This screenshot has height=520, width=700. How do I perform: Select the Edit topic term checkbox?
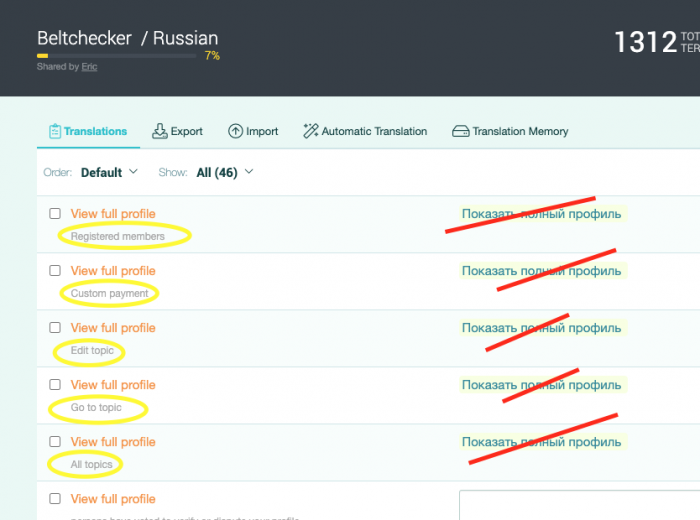point(55,328)
